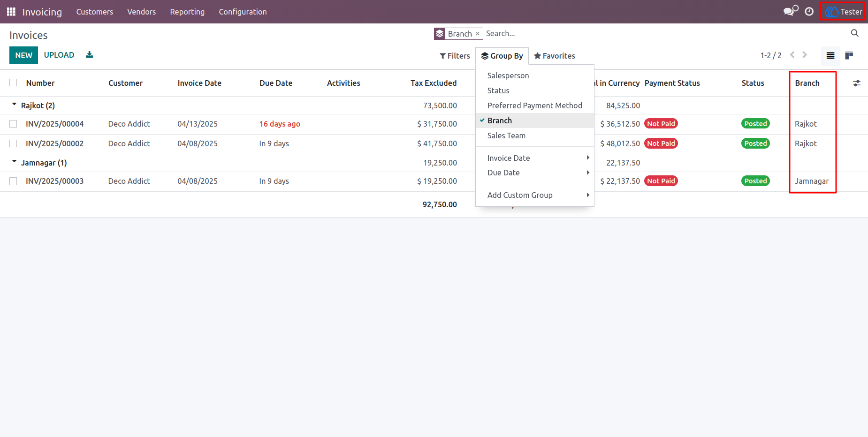Open the conversations chat icon
868x437 pixels.
[x=791, y=11]
